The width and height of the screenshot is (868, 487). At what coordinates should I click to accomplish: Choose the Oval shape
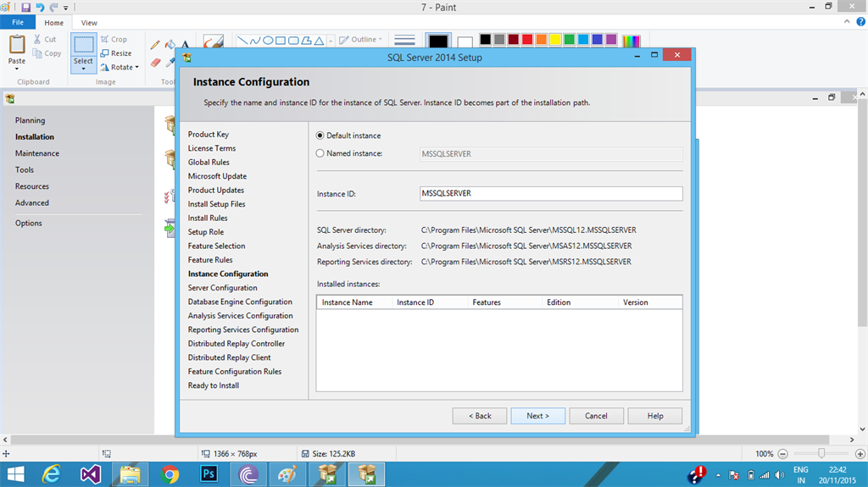268,41
